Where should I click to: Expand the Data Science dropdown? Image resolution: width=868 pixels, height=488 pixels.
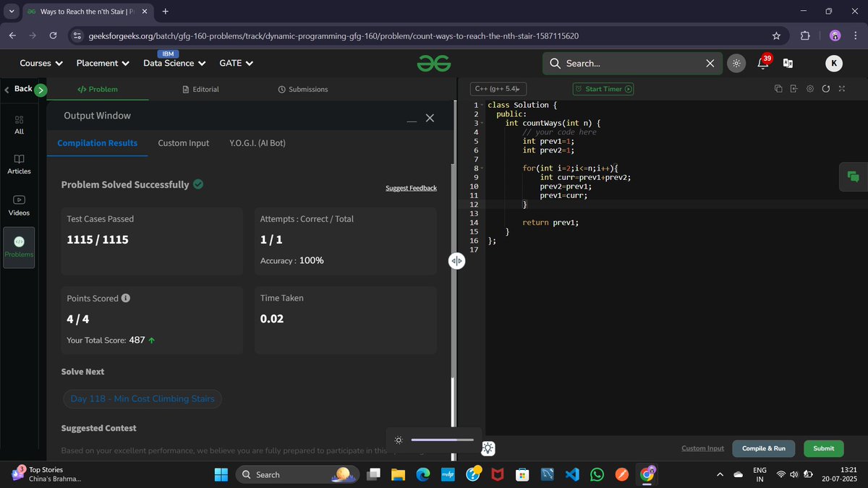tap(175, 63)
